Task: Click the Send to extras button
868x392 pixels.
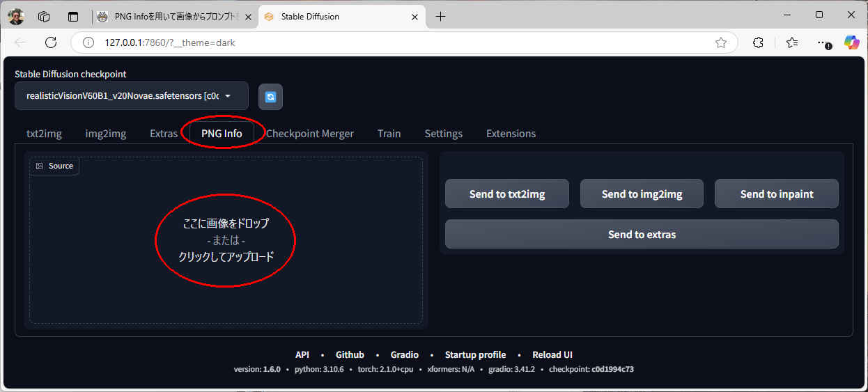Action: tap(641, 235)
